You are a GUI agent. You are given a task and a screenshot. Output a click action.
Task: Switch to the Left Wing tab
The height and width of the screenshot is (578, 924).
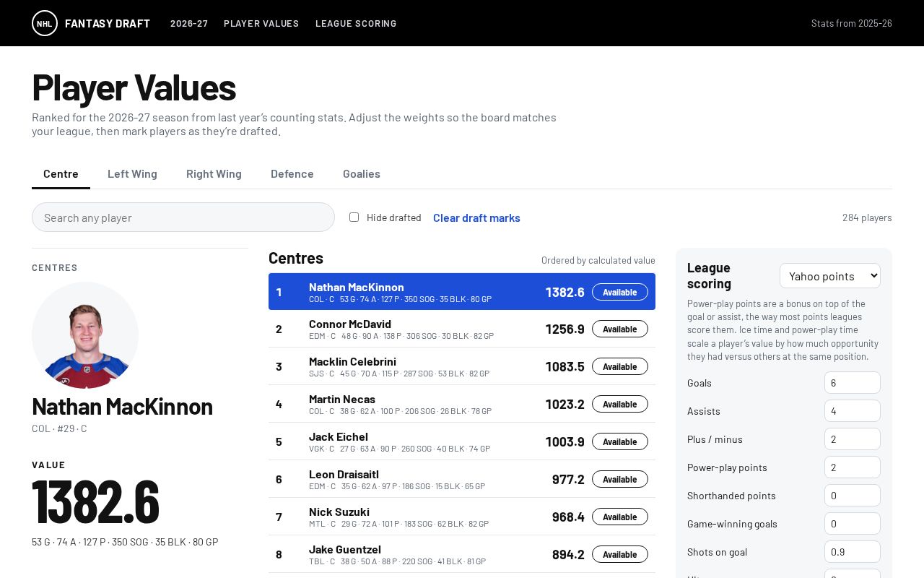point(132,174)
